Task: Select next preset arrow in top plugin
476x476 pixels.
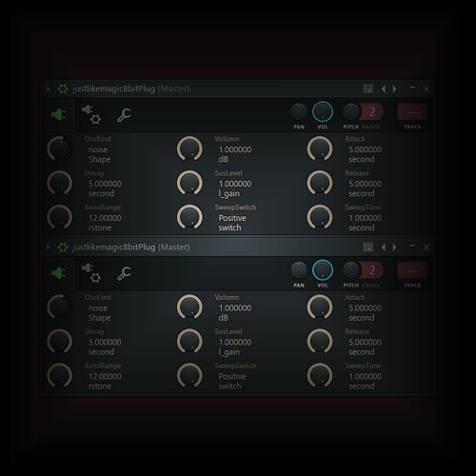Action: (x=394, y=89)
